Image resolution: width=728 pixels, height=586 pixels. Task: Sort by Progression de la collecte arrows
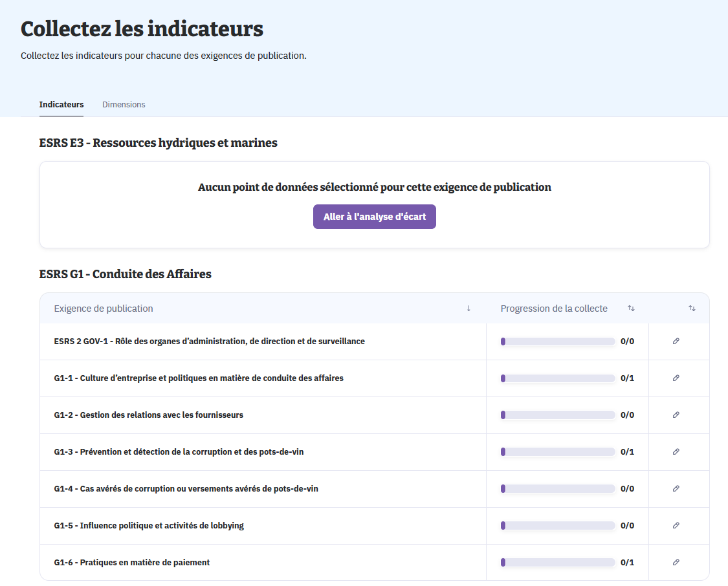tap(631, 309)
